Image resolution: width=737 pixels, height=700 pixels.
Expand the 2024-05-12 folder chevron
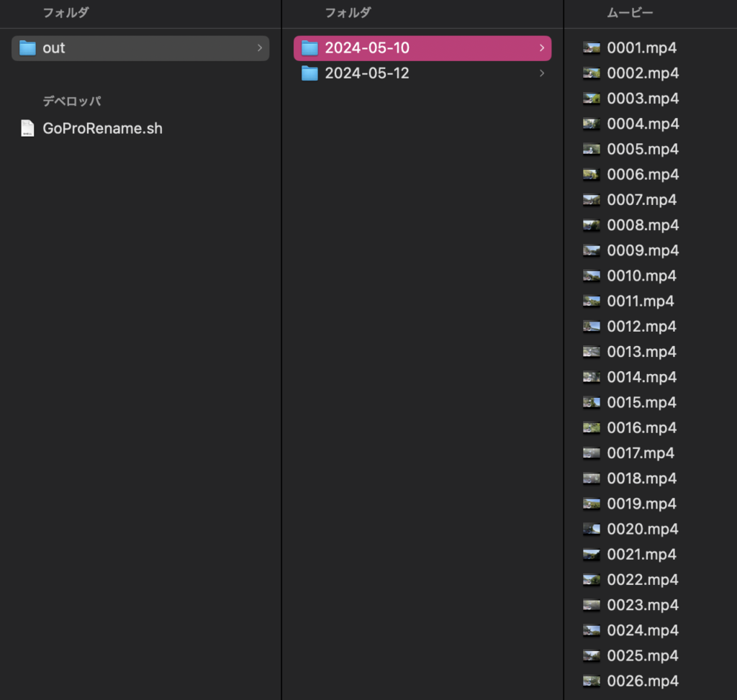click(x=541, y=73)
